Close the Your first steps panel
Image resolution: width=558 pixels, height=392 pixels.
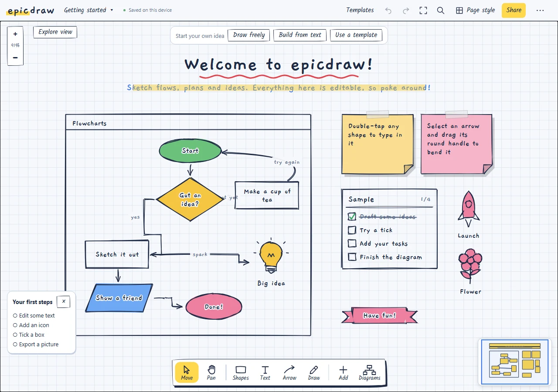pos(64,301)
